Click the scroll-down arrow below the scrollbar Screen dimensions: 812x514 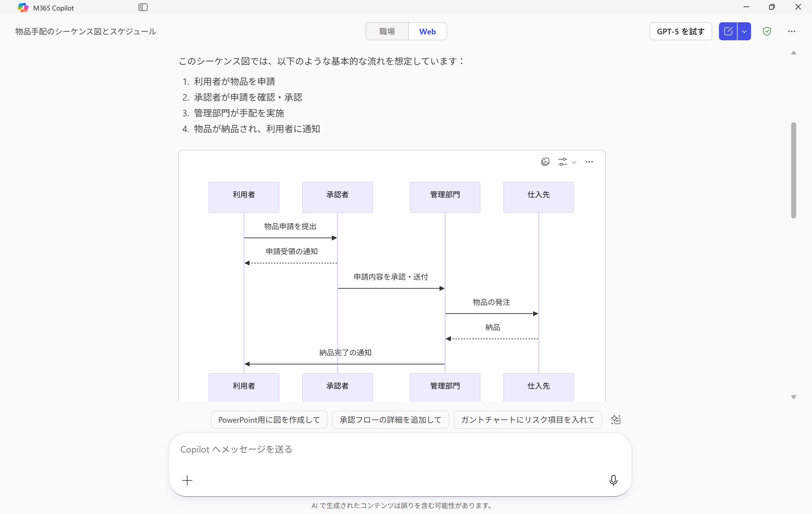coord(794,397)
